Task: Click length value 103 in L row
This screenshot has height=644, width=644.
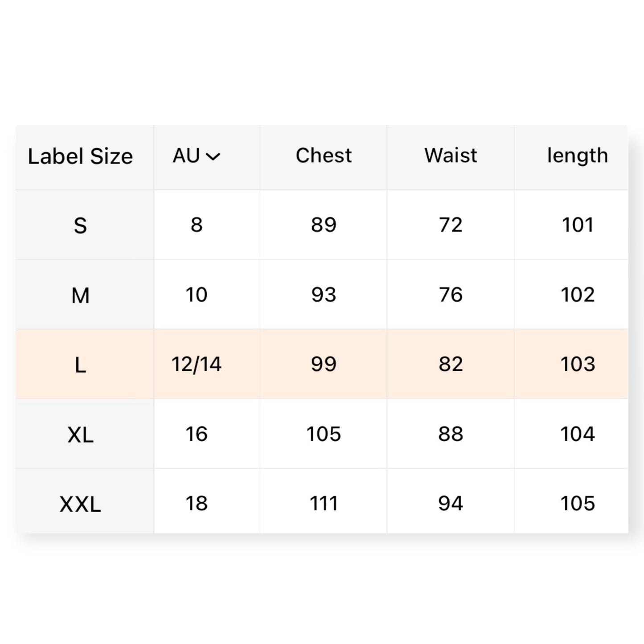Action: click(578, 364)
